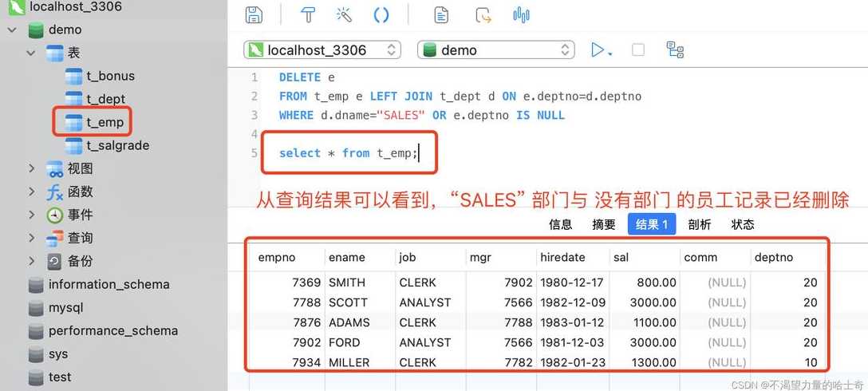The width and height of the screenshot is (868, 391).
Task: Switch to the 信息 tab
Action: 560,224
